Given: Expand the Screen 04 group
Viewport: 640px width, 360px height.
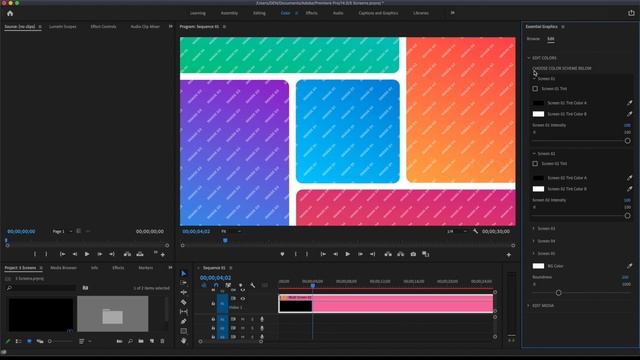Looking at the screenshot, I should click(x=533, y=241).
